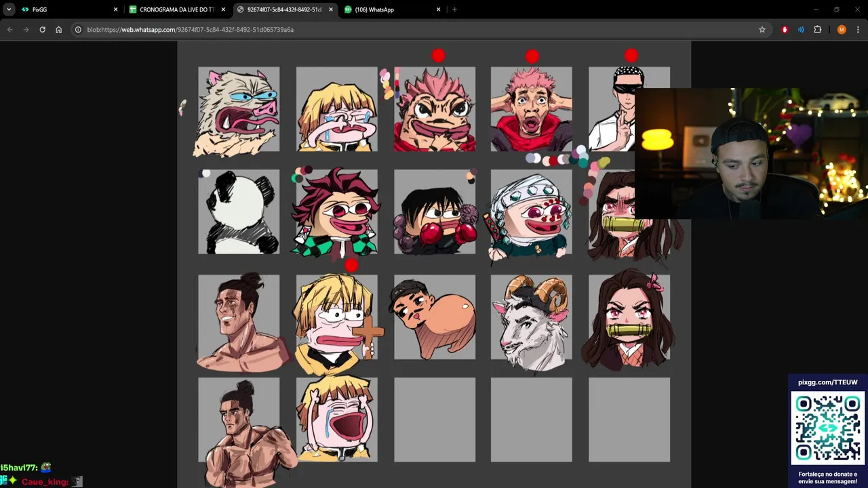Click the open-mouth crying blonde frog emote

pyautogui.click(x=337, y=419)
